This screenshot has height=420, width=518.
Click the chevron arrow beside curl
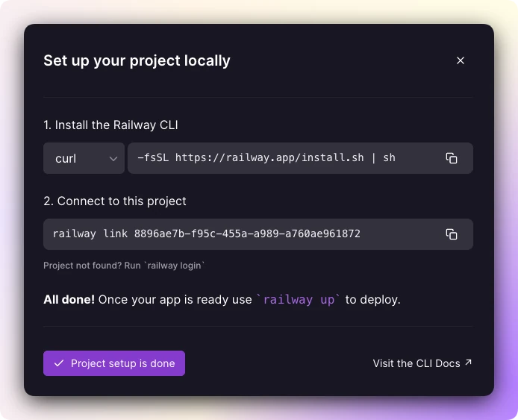coord(113,159)
